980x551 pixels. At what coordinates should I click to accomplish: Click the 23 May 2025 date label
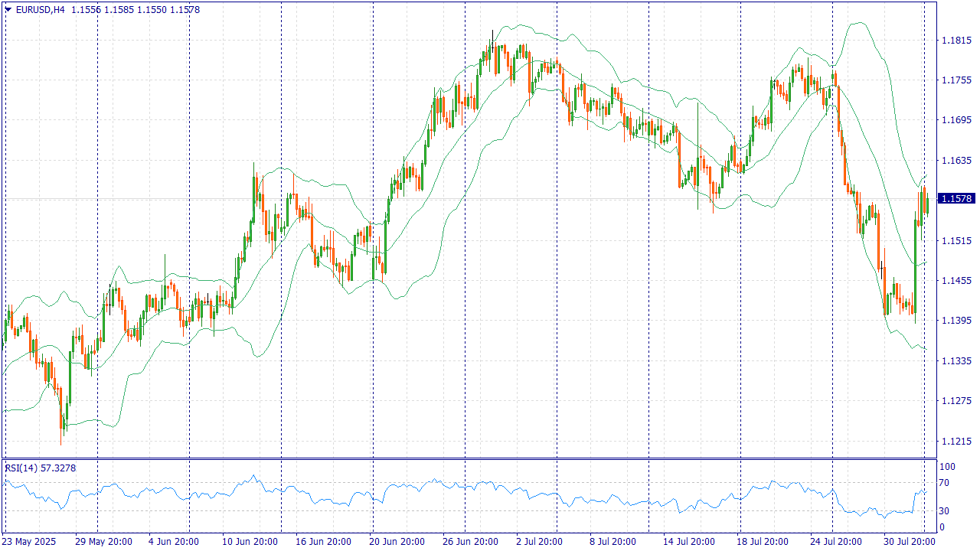coord(31,542)
